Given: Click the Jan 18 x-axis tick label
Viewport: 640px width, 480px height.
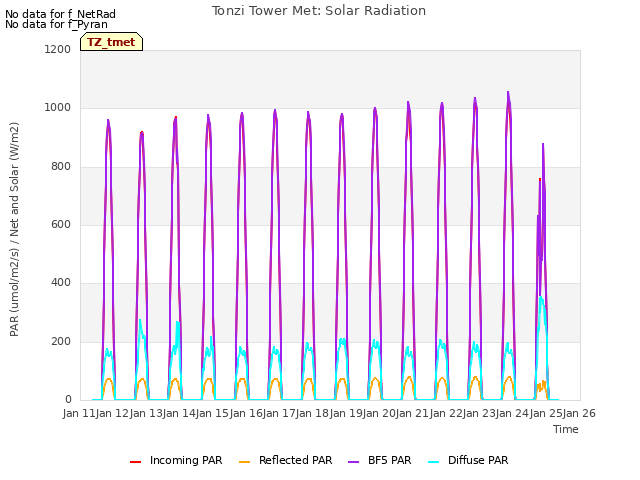Looking at the screenshot, I should pos(312,413).
